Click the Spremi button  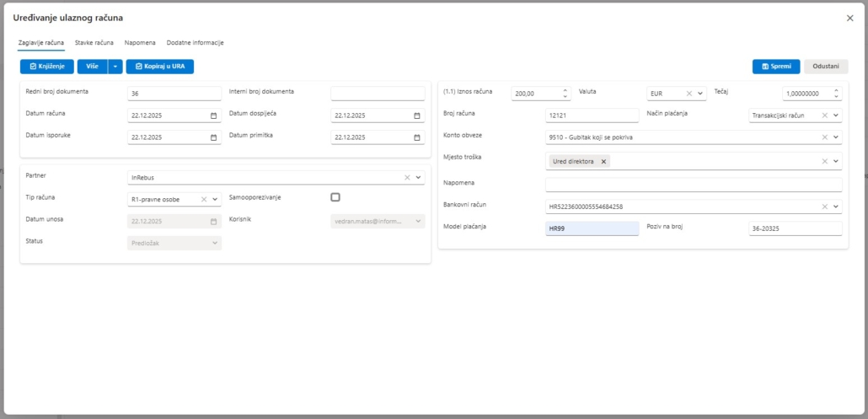coord(775,66)
